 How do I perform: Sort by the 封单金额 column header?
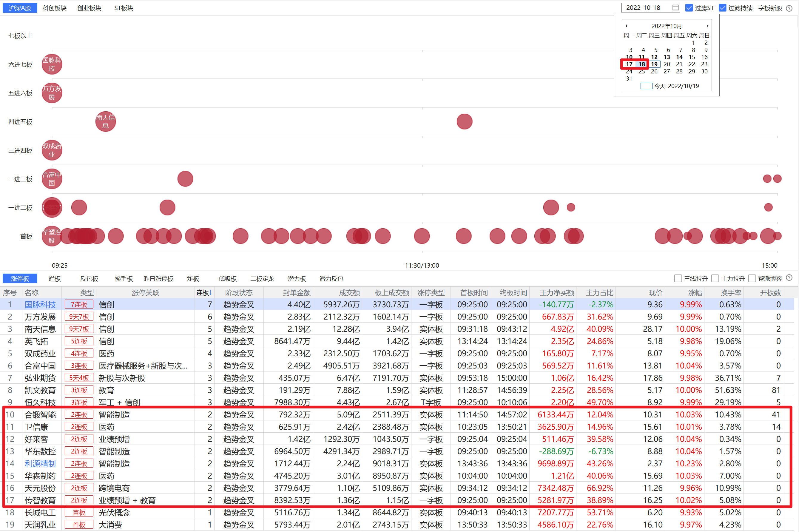[297, 292]
